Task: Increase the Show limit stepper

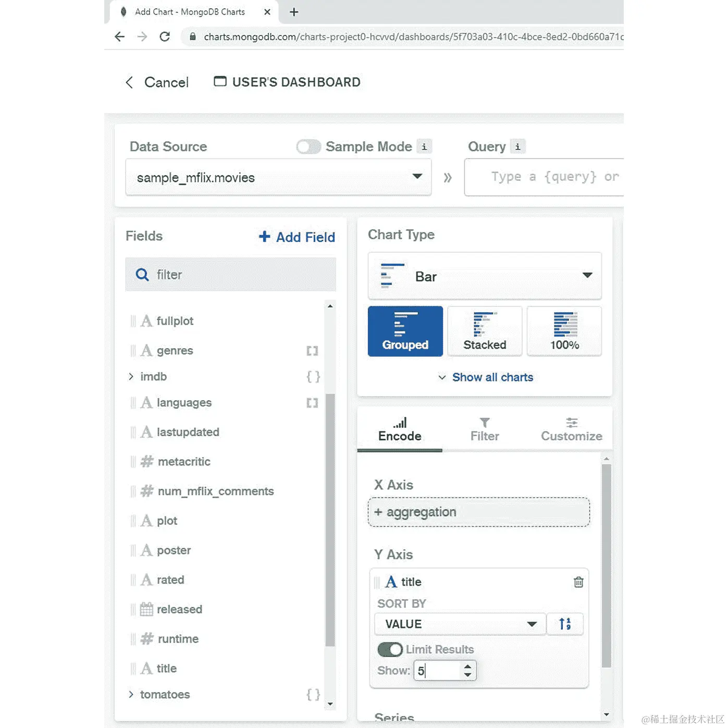Action: [467, 667]
